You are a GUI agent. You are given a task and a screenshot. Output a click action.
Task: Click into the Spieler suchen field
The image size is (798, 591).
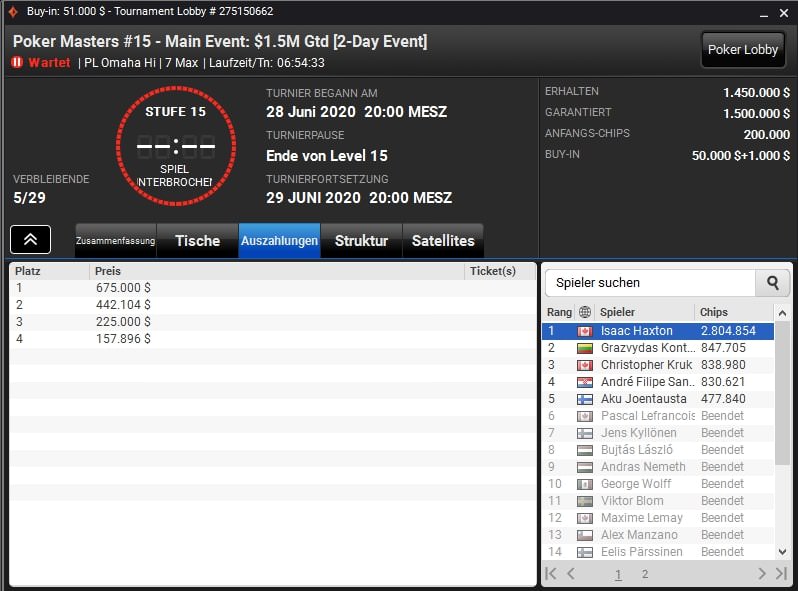coord(650,283)
